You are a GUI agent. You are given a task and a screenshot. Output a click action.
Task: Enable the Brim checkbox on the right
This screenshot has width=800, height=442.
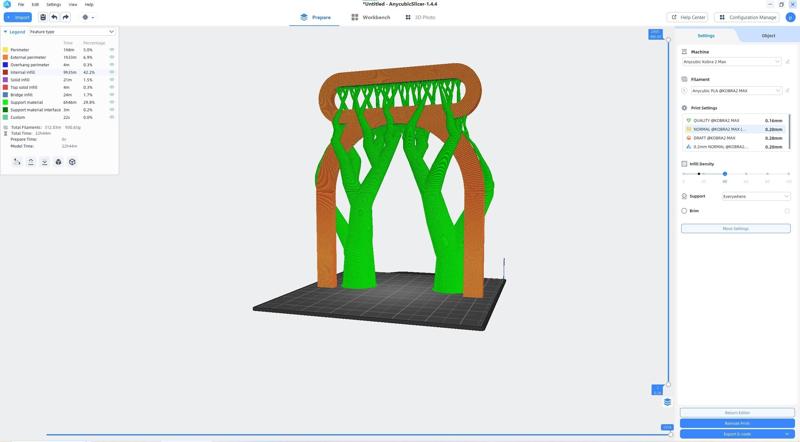coord(787,211)
